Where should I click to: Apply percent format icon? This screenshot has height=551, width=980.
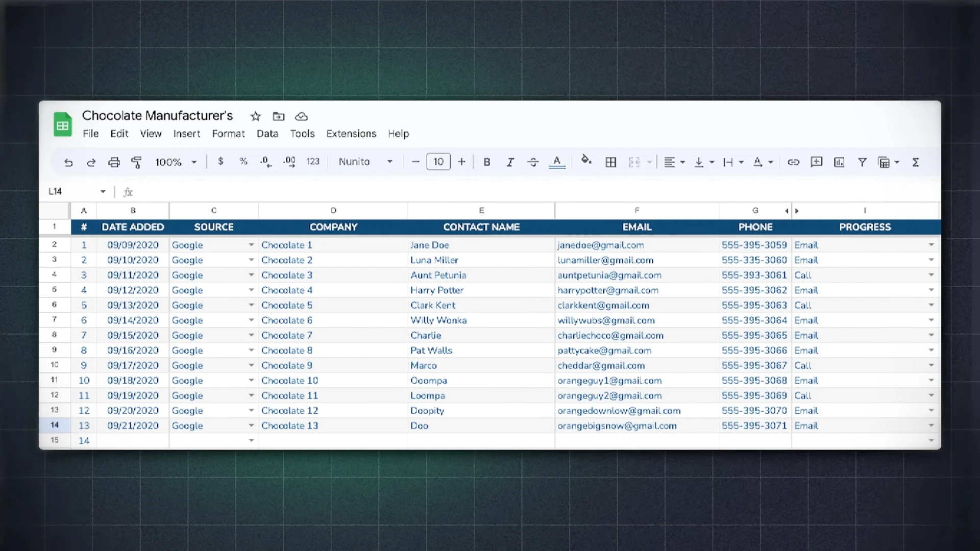tap(243, 162)
